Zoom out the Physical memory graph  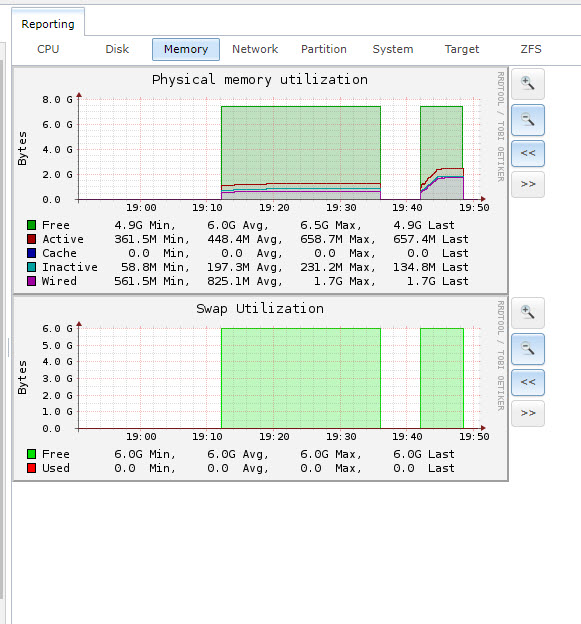pos(528,120)
